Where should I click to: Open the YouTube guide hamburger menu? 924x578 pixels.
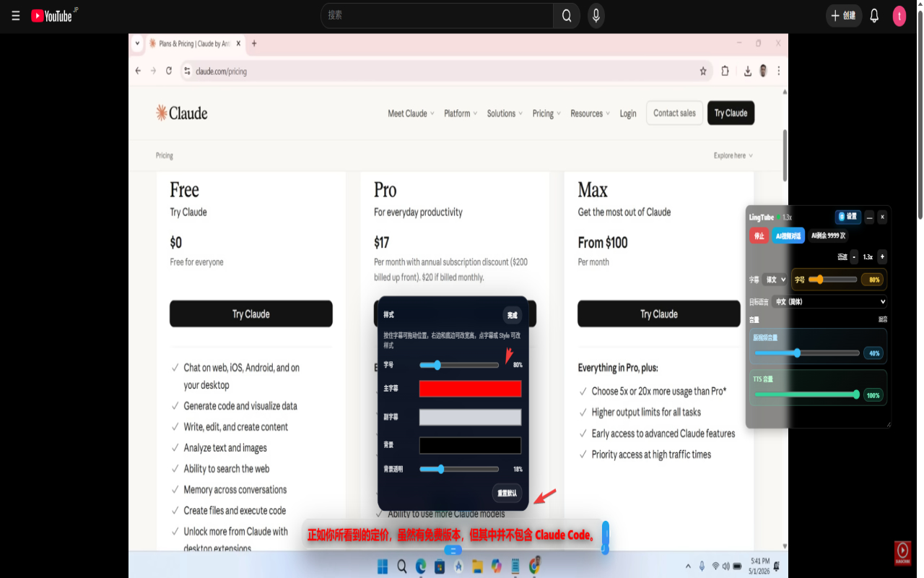pos(15,16)
